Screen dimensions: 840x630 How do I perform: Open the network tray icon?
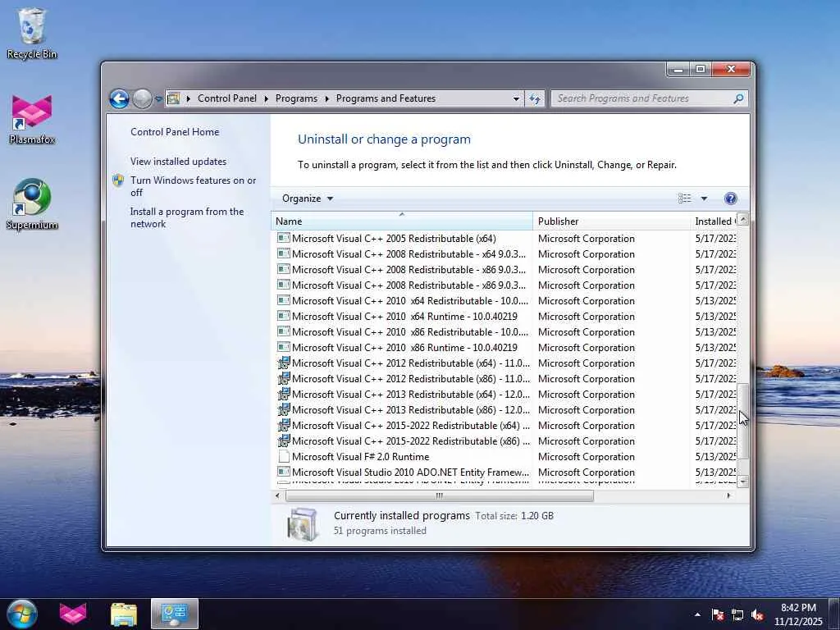point(737,614)
